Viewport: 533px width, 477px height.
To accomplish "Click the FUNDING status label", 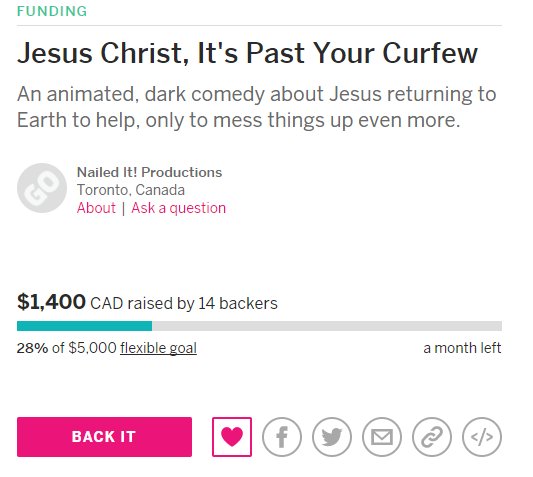I will click(52, 11).
